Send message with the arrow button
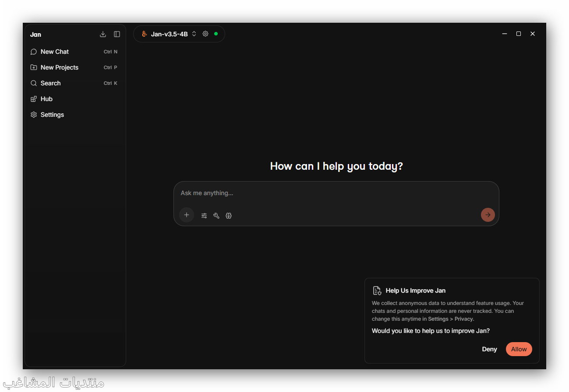Viewport: 569px width, 392px height. pos(488,215)
